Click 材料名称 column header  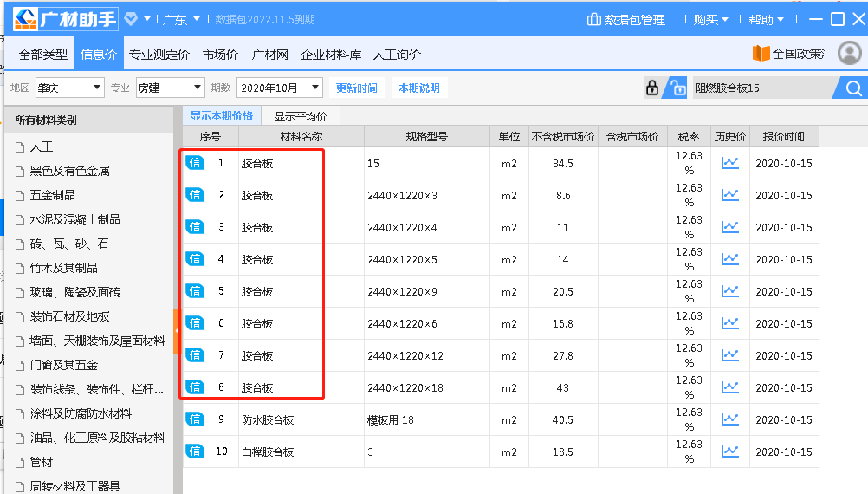[301, 136]
